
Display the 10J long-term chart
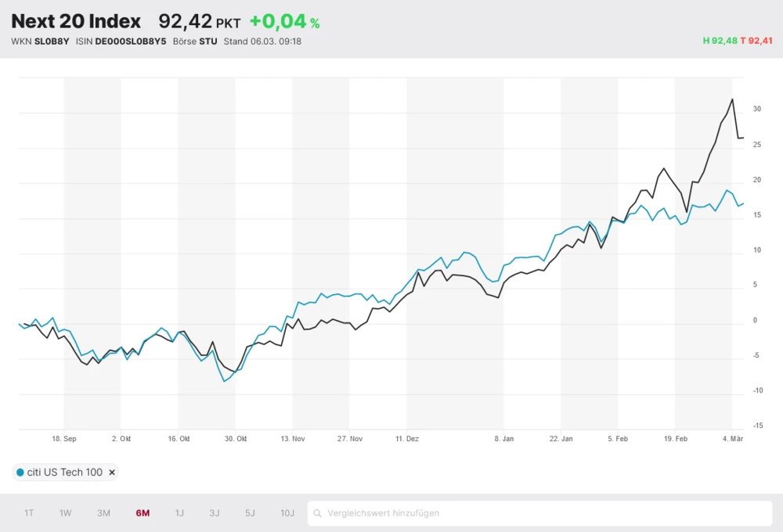tap(287, 513)
